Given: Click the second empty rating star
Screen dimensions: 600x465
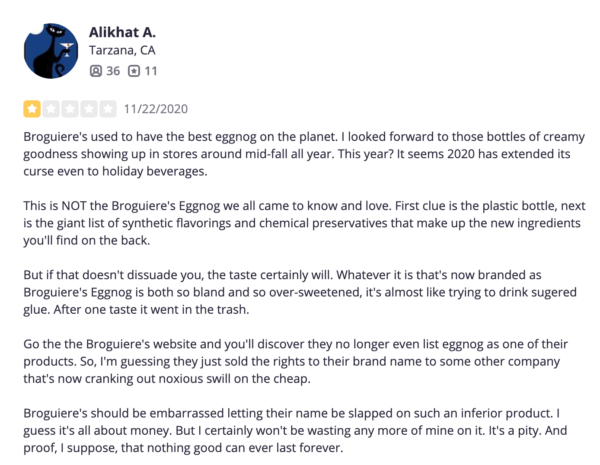Looking at the screenshot, I should [x=51, y=109].
